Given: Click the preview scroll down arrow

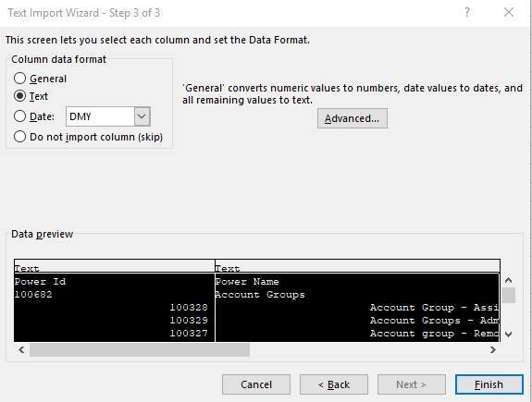Looking at the screenshot, I should 508,335.
